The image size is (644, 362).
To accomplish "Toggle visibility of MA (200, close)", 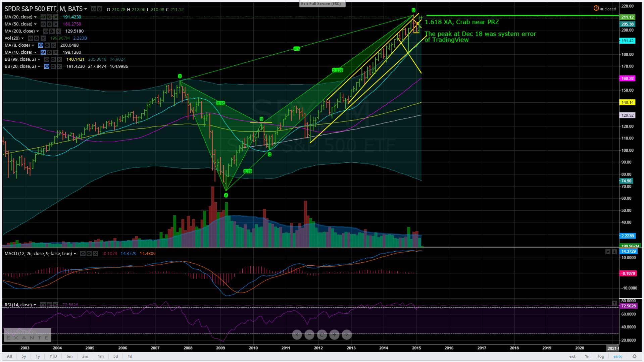I will pos(46,31).
